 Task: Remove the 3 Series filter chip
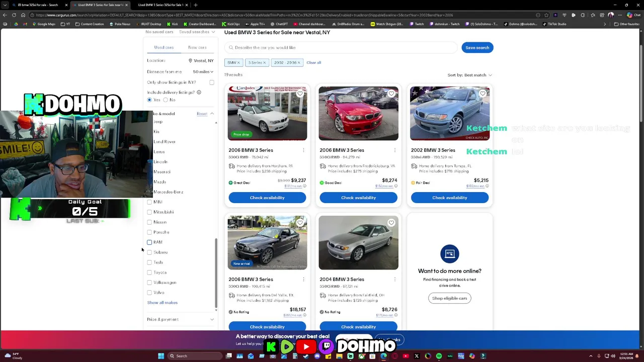(x=264, y=62)
